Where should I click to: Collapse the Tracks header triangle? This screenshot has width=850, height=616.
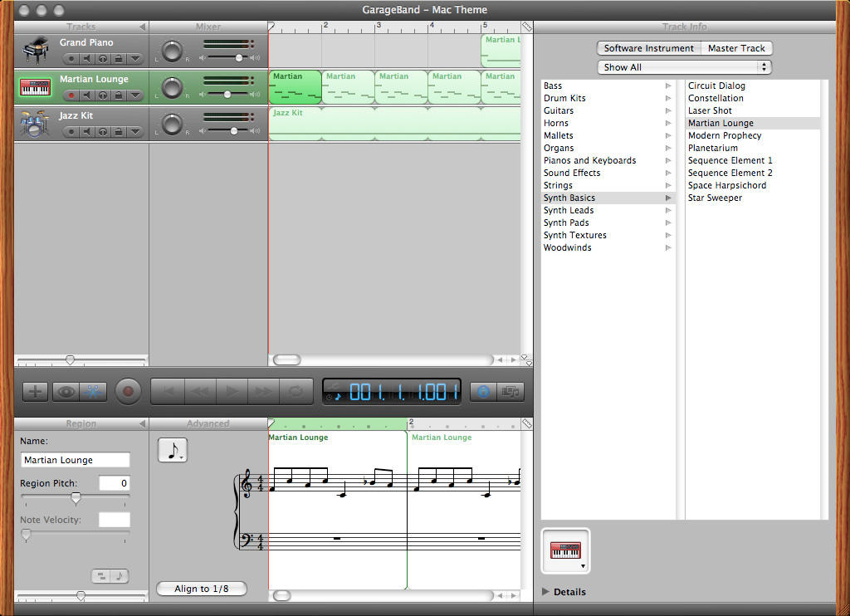142,27
